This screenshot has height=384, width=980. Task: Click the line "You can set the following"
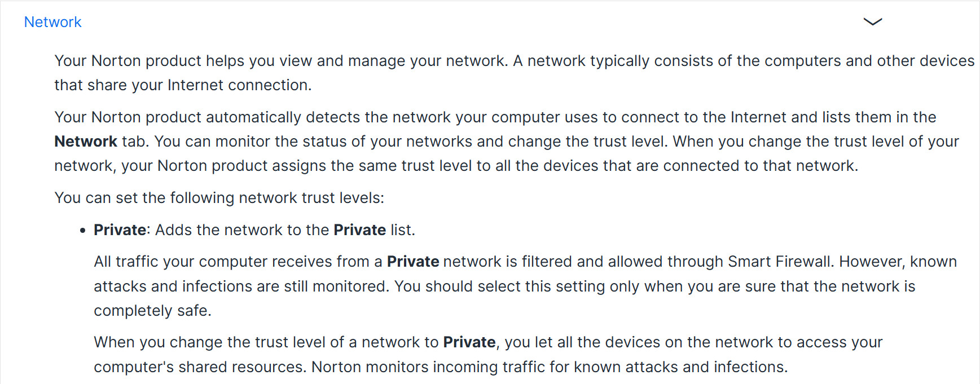coord(219,198)
